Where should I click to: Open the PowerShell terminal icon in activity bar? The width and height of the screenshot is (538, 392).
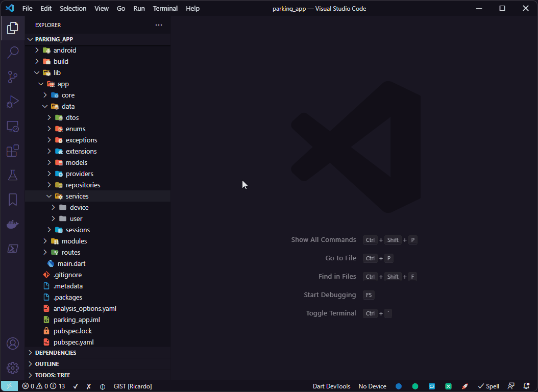[x=12, y=249]
